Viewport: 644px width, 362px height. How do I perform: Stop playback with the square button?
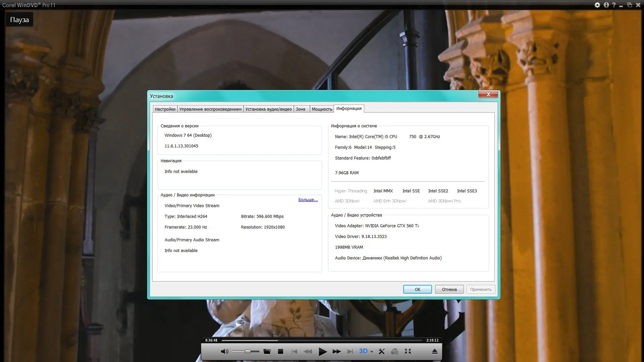[281, 351]
